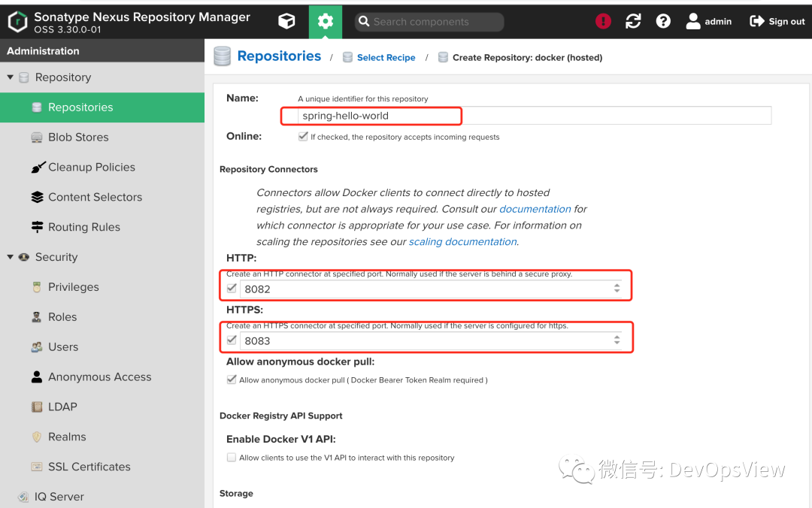Click the refresh arrows icon
The height and width of the screenshot is (508, 812).
(633, 21)
